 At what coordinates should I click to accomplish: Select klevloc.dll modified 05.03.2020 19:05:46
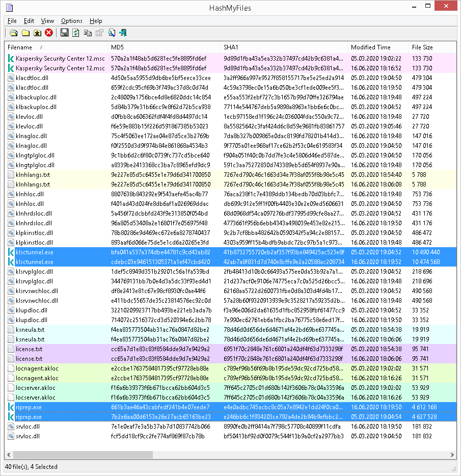230,126
